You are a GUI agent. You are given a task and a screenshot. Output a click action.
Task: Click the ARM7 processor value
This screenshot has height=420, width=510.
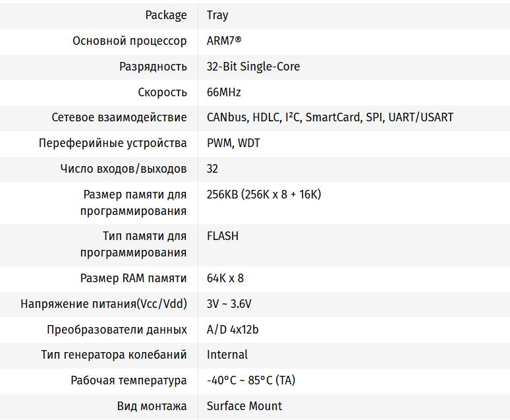(x=224, y=41)
